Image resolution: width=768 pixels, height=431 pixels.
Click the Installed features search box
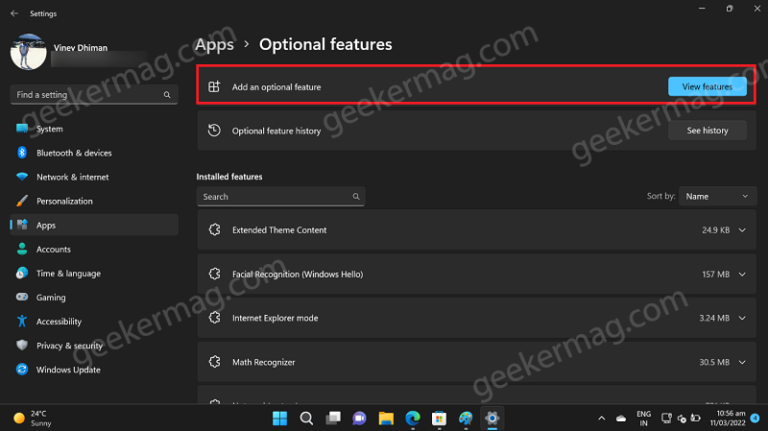point(280,197)
